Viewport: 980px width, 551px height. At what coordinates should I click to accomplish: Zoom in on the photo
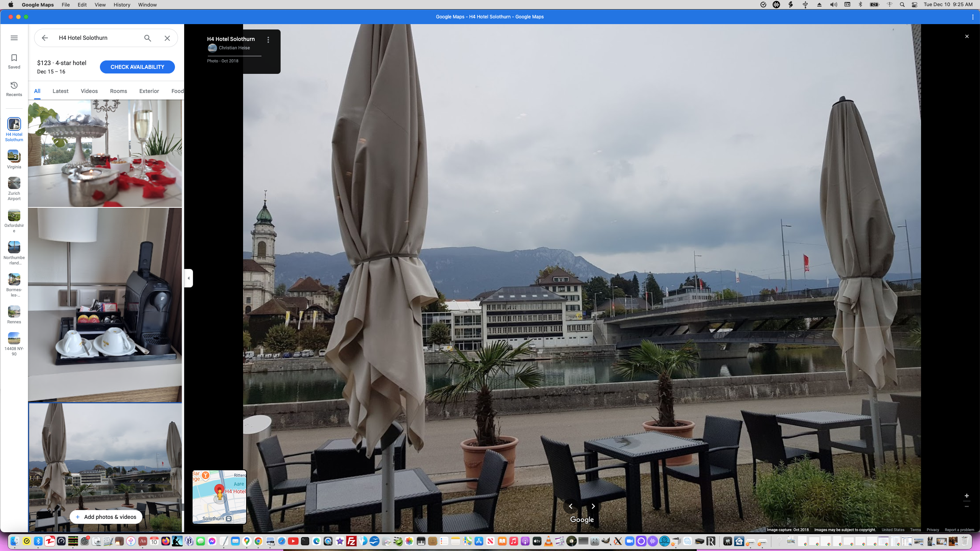967,496
